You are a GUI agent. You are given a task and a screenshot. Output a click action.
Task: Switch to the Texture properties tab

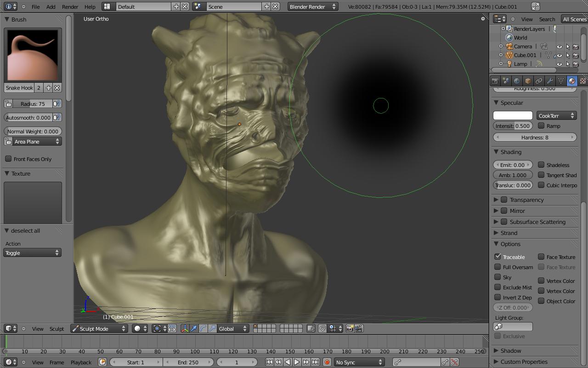pyautogui.click(x=582, y=81)
